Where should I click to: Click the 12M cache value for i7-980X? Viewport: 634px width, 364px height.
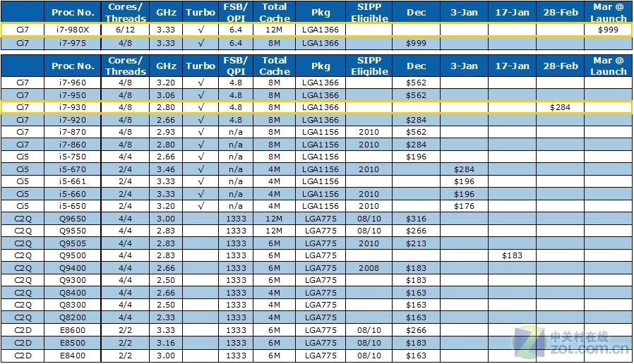[274, 30]
